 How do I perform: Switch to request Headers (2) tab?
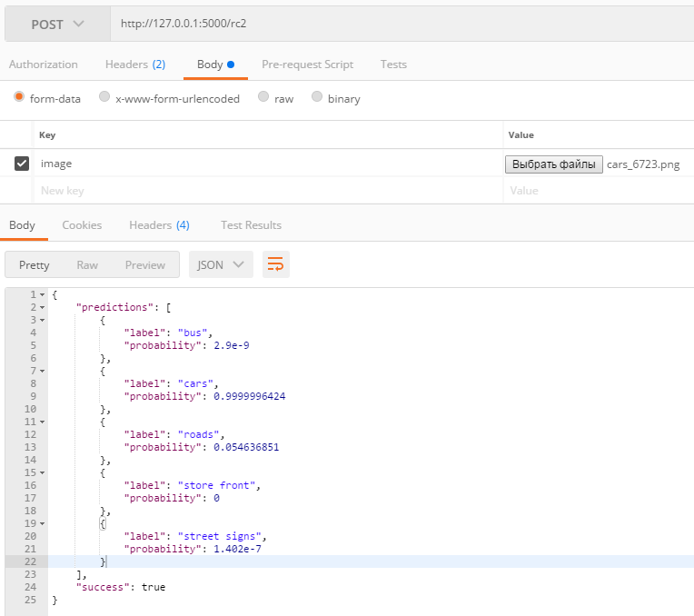click(x=135, y=65)
